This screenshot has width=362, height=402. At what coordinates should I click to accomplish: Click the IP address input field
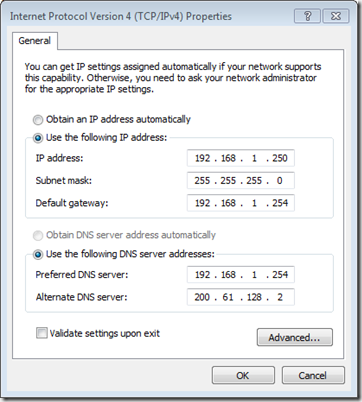pyautogui.click(x=241, y=158)
